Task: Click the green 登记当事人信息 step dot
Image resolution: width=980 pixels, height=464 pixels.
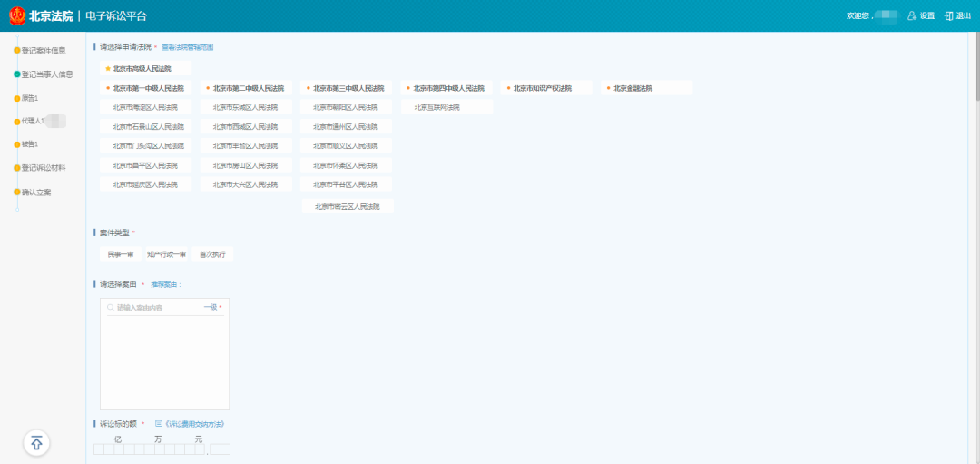Action: click(16, 74)
